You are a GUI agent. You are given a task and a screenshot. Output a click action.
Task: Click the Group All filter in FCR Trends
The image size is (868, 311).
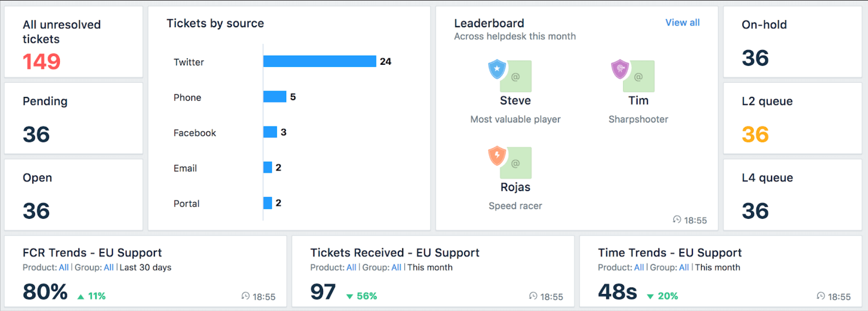[x=109, y=267]
